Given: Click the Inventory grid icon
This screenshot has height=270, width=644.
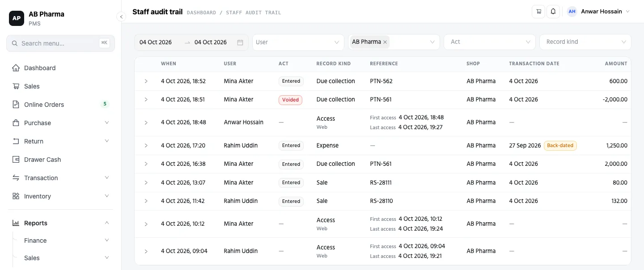Looking at the screenshot, I should coord(16,196).
